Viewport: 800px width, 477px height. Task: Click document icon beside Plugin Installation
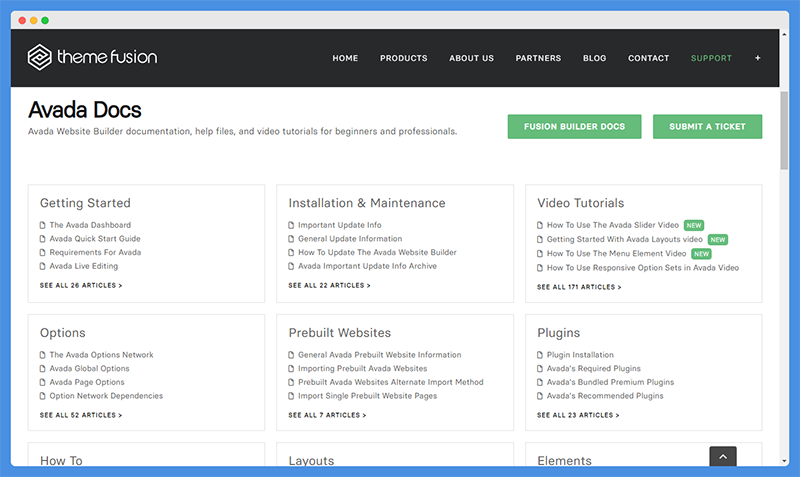click(x=540, y=355)
